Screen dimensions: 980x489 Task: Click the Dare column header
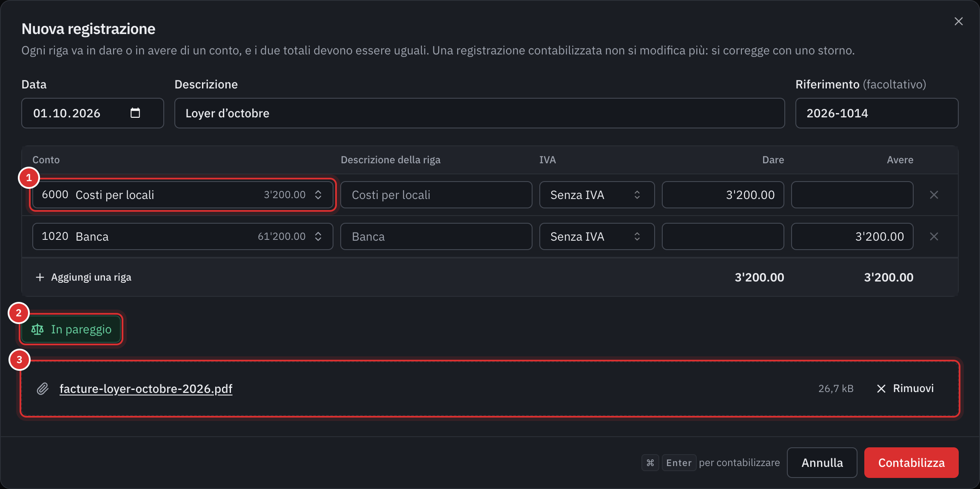click(773, 160)
